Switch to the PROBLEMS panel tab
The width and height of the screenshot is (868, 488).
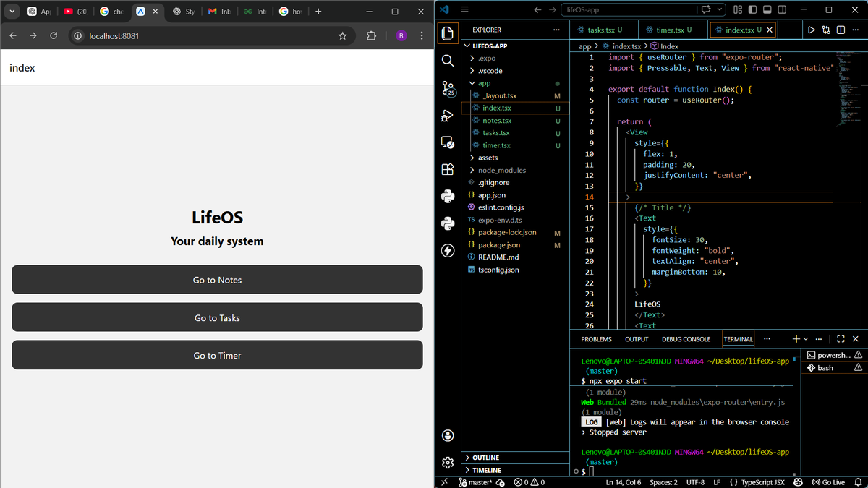[x=596, y=339]
